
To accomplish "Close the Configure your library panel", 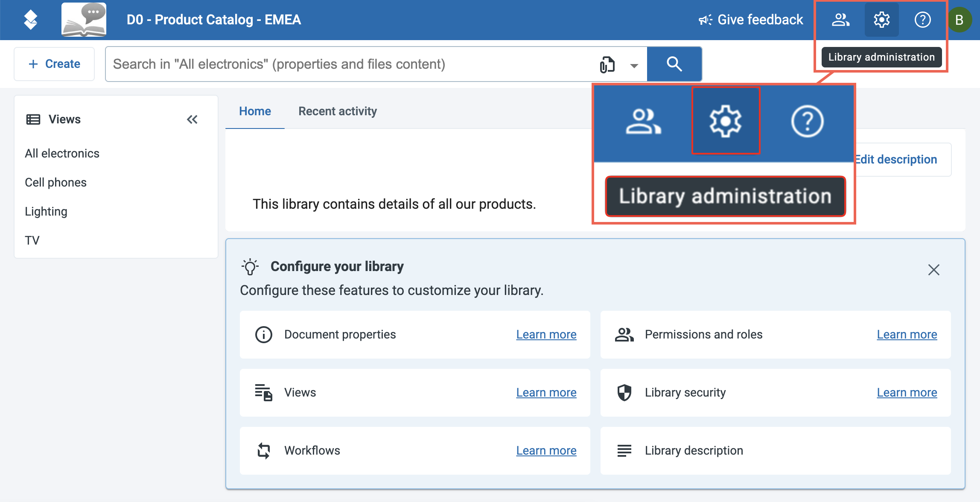I will click(933, 270).
